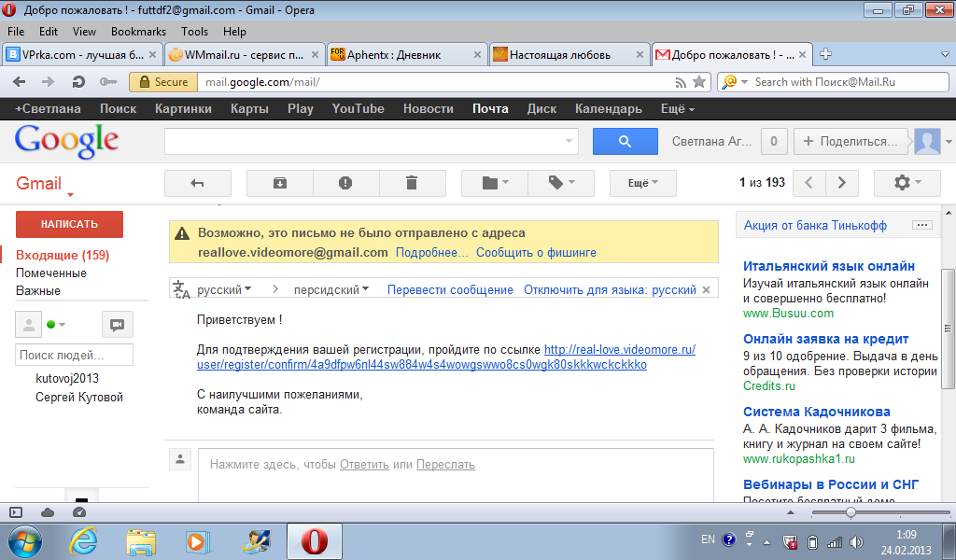Switch to the Aphentx : Дневник tab

coord(407,55)
